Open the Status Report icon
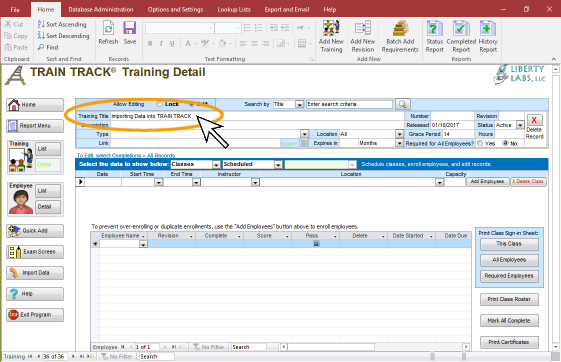The width and height of the screenshot is (561, 362). [x=435, y=28]
